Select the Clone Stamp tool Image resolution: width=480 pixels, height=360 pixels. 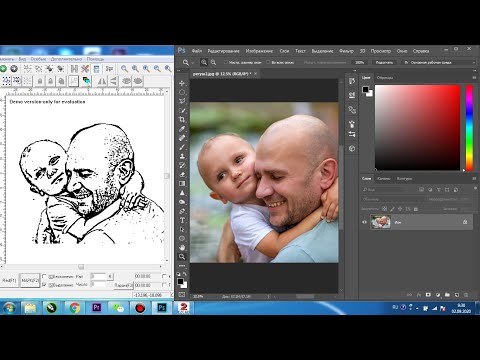[182, 156]
